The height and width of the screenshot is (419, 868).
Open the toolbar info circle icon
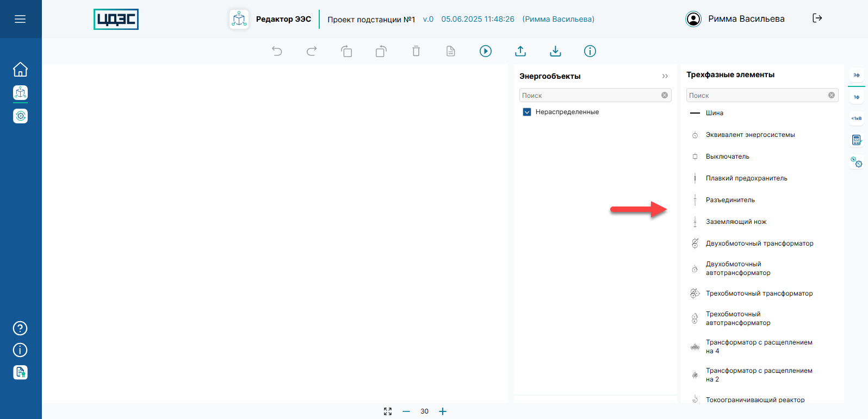coord(590,51)
